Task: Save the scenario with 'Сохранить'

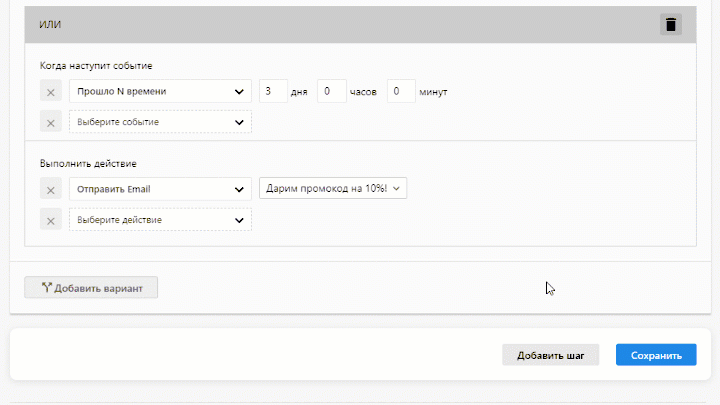Action: pyautogui.click(x=655, y=355)
